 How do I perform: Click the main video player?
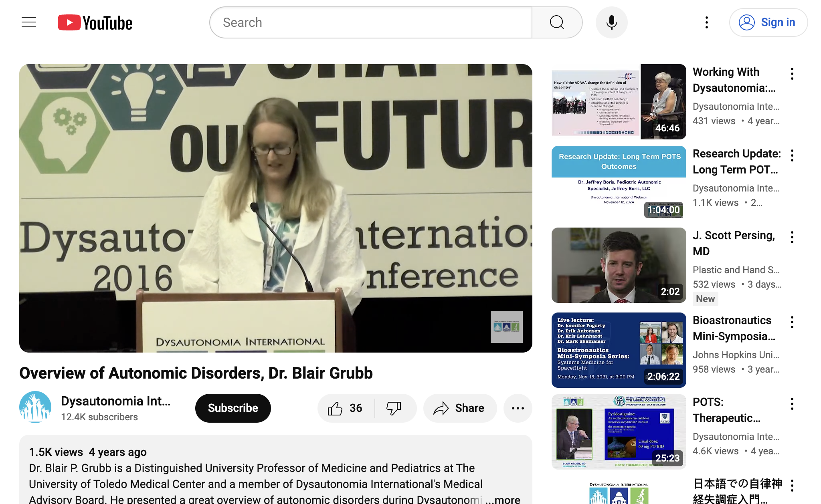point(276,208)
